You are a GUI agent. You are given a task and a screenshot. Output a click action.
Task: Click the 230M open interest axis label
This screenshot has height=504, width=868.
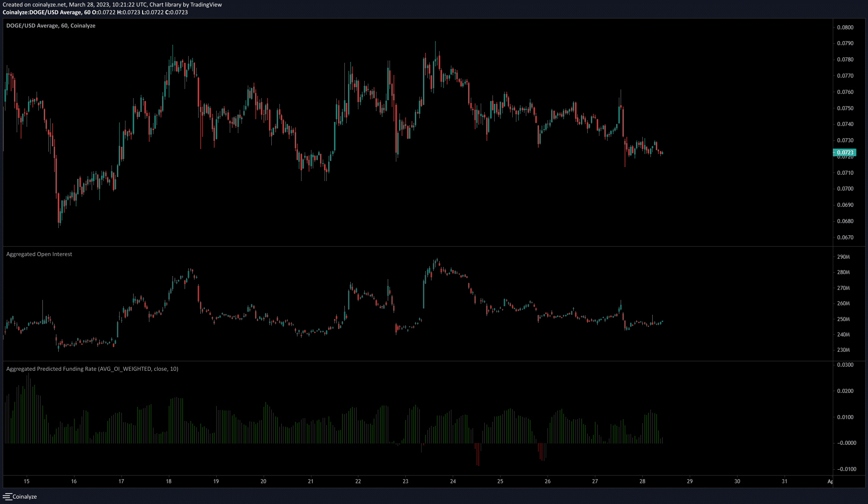843,350
